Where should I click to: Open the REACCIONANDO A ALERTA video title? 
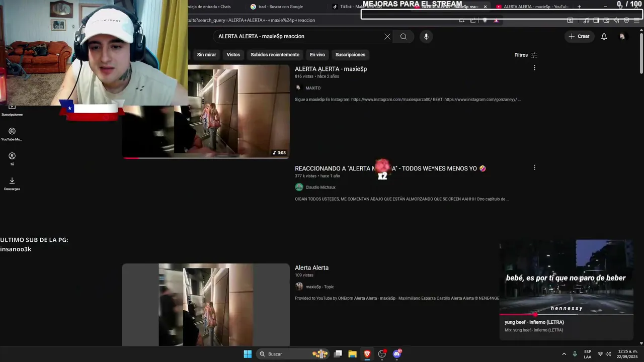coord(390,168)
